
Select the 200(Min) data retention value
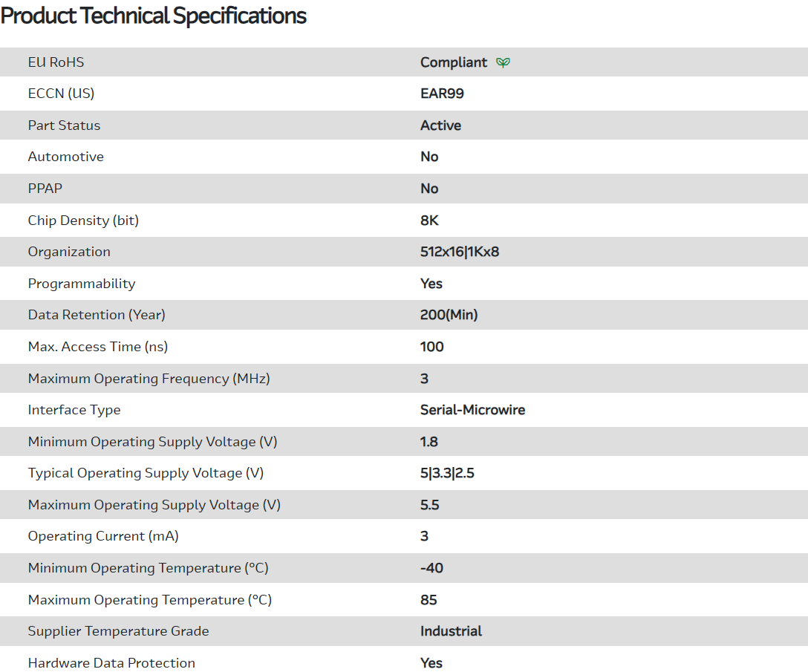coord(449,315)
